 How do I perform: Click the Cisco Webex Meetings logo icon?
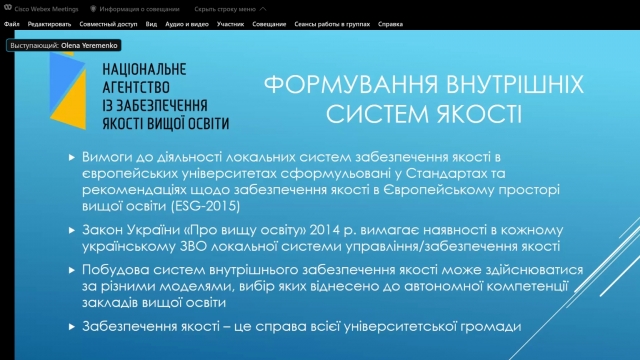(x=8, y=8)
